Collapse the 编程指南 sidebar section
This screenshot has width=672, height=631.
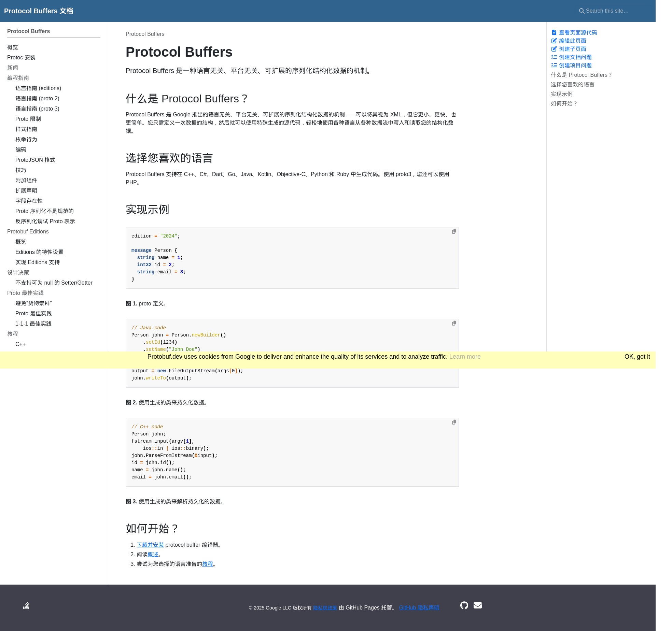(x=18, y=78)
